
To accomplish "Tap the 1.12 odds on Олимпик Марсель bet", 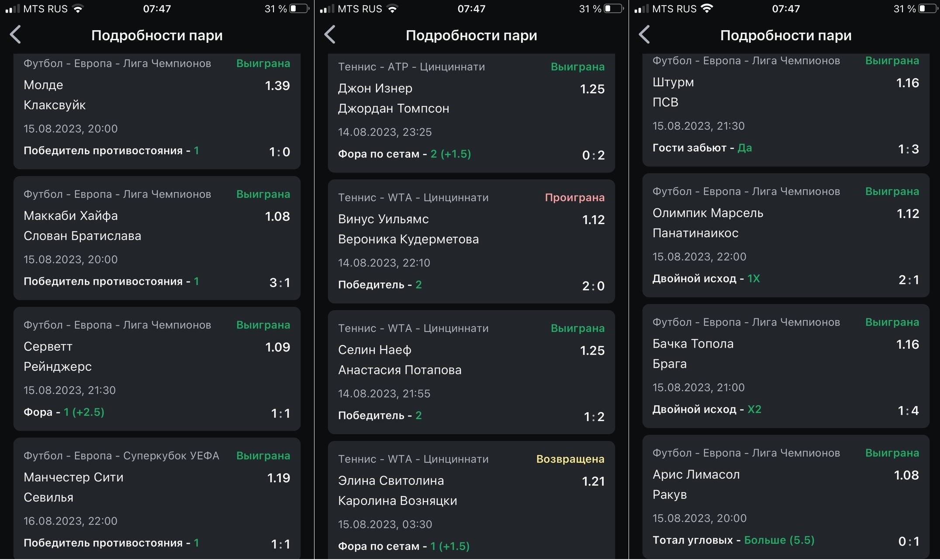I will [908, 214].
